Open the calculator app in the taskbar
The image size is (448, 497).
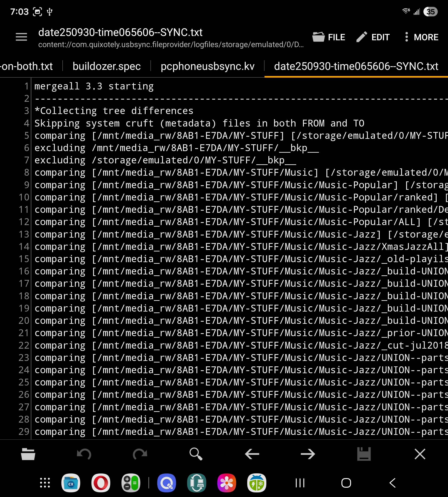[x=131, y=483]
